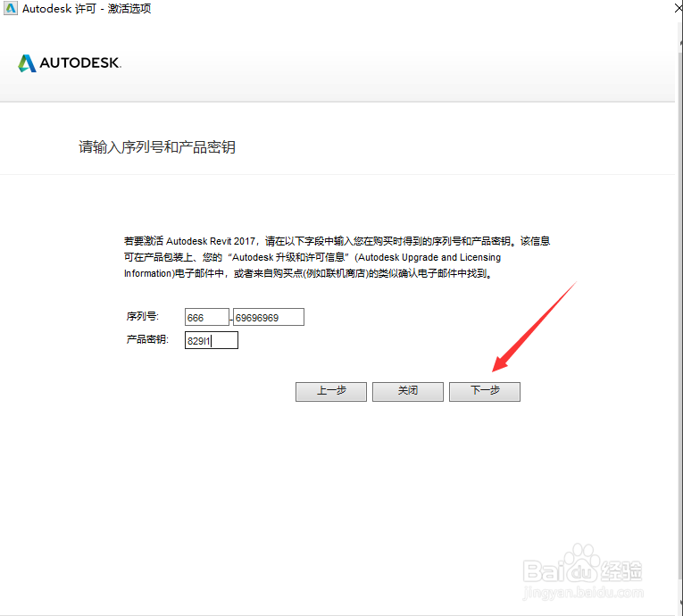Click the 下一步 (Next) button

(485, 392)
